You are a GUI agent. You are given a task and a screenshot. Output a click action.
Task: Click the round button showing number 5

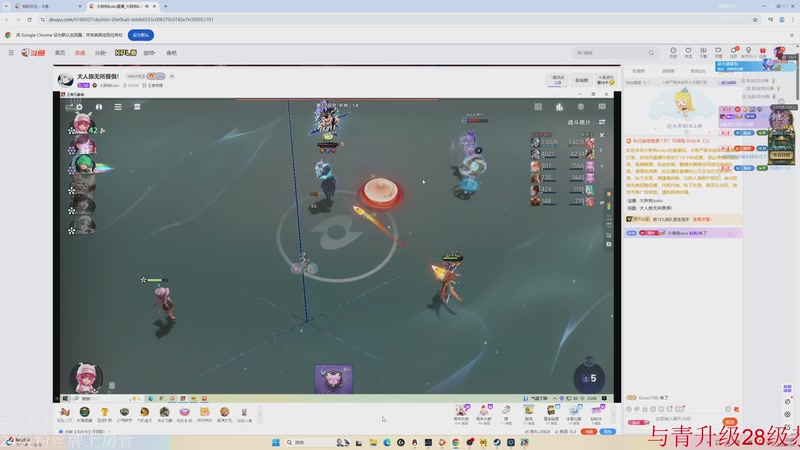[589, 378]
